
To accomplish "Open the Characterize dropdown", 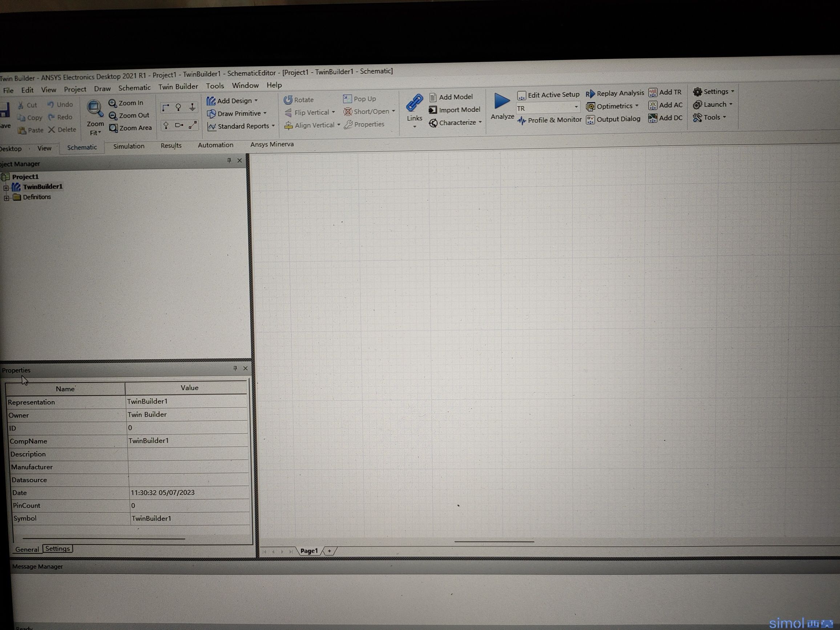I will 480,122.
